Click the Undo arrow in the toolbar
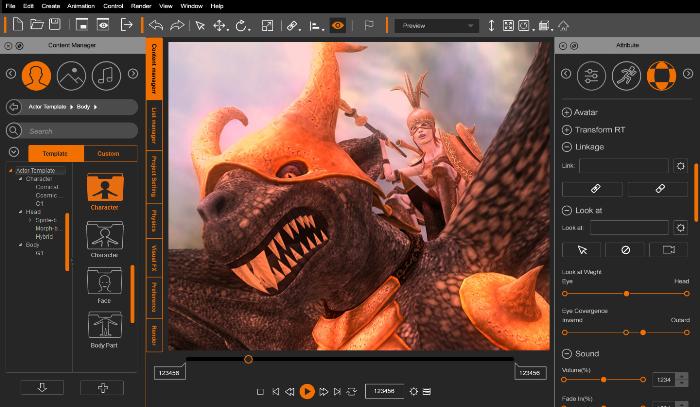700x407 pixels. 157,25
